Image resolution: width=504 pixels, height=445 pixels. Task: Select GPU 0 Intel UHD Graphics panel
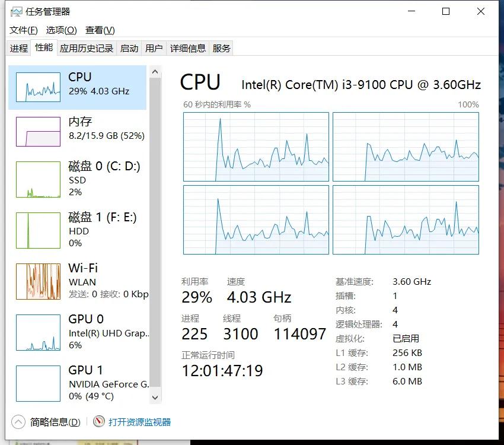(x=77, y=332)
